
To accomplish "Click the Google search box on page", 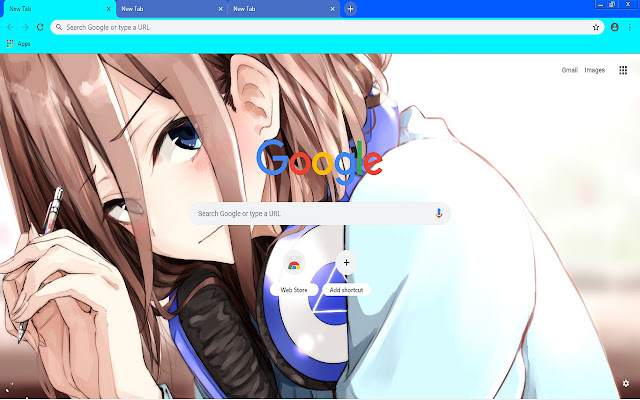I will click(320, 213).
